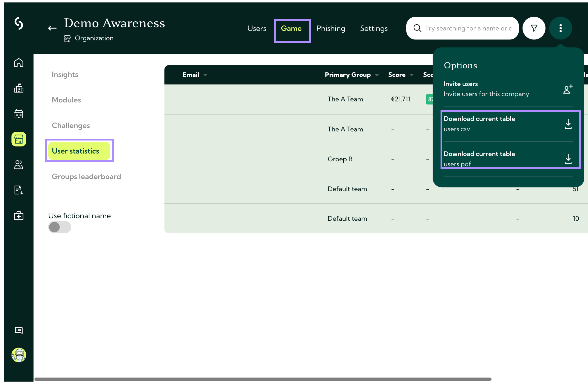Click the Email column header
Image resolution: width=588 pixels, height=382 pixels.
[191, 75]
